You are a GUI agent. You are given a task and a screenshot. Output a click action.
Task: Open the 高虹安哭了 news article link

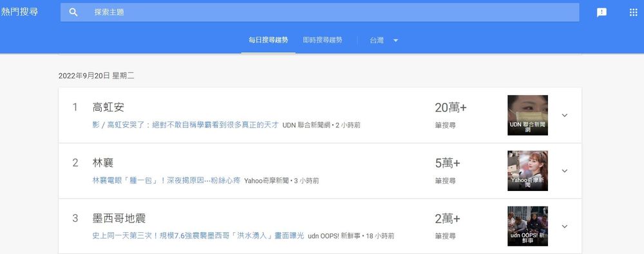click(x=185, y=125)
